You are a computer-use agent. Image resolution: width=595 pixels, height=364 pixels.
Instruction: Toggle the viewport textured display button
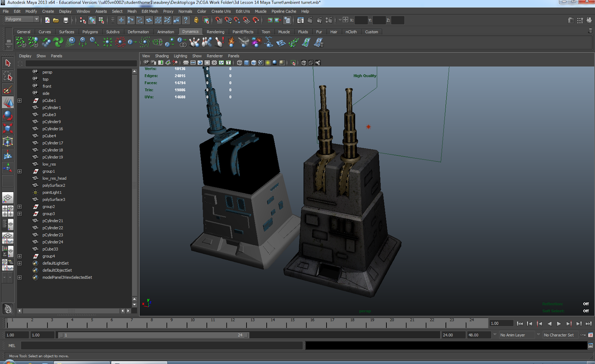pos(261,63)
